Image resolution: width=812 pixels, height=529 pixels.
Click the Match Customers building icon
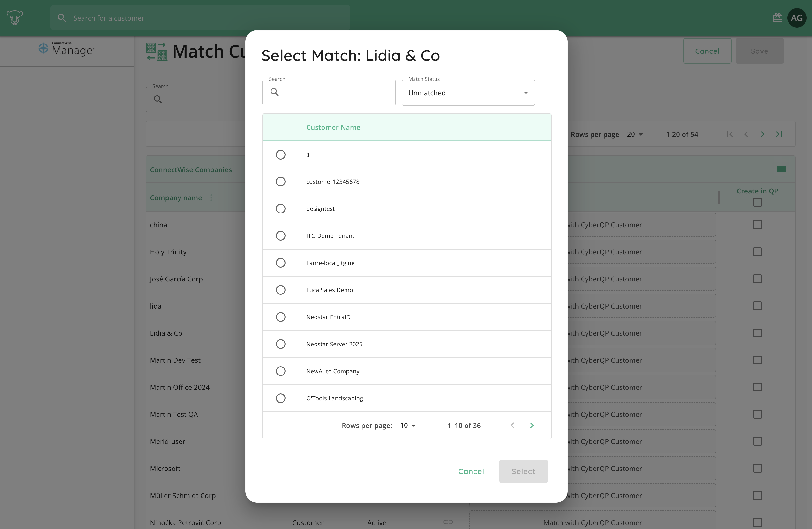157,51
